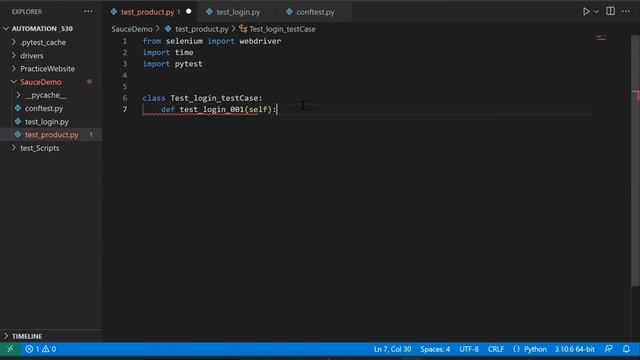
Task: Place cursor on line 1 import statement
Action: point(211,41)
